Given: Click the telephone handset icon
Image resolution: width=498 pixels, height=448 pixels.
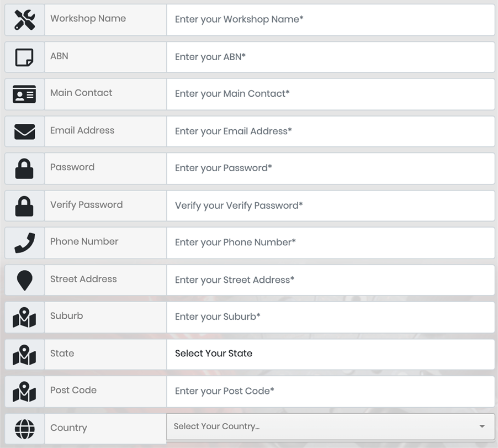Looking at the screenshot, I should (x=25, y=243).
